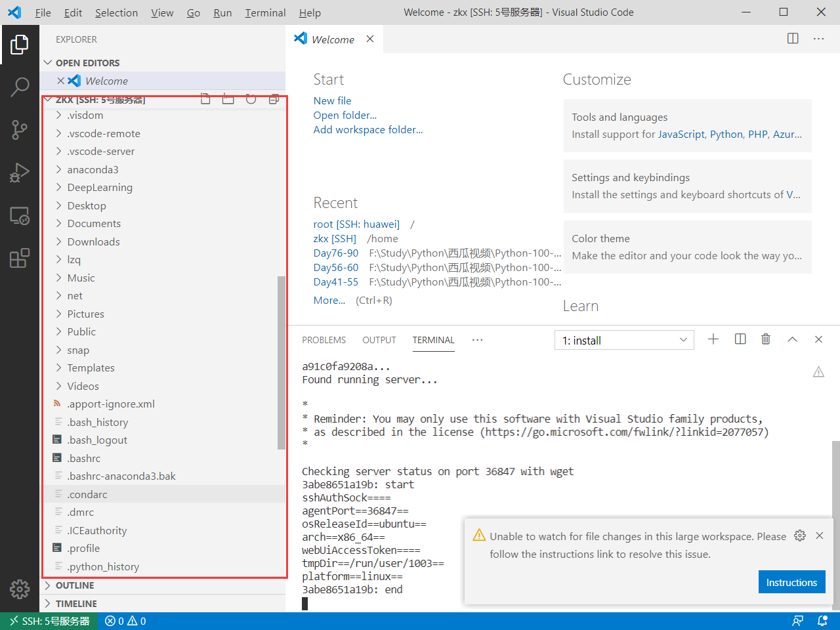Screen dimensions: 840x630
Task: Switch to the OUTPUT panel tab
Action: [x=379, y=340]
